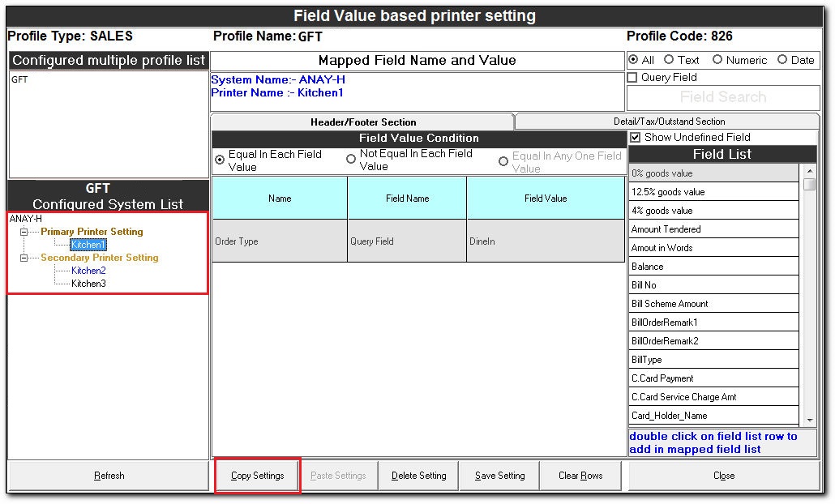Click the Paste Settings button
The height and width of the screenshot is (504, 835).
pyautogui.click(x=338, y=476)
